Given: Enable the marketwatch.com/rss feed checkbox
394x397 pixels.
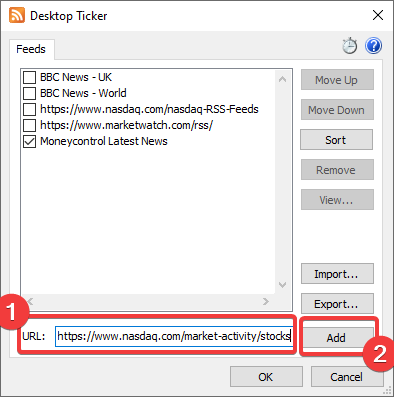Looking at the screenshot, I should pyautogui.click(x=29, y=125).
